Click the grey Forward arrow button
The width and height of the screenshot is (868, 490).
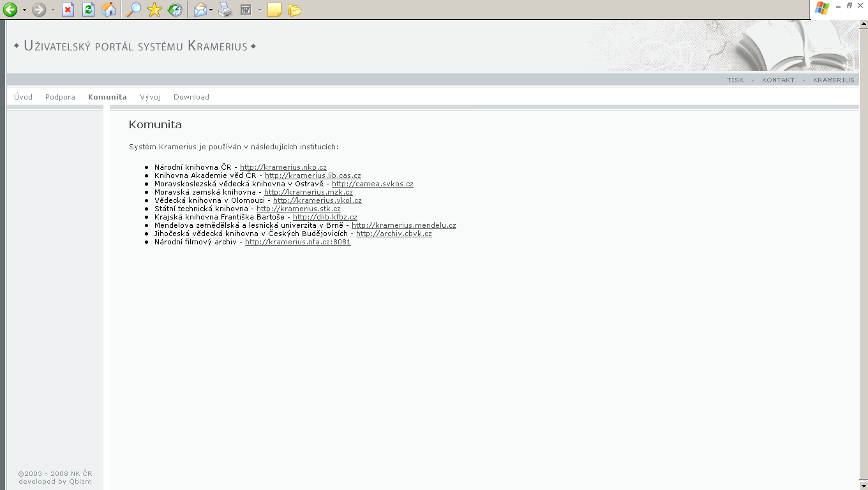[39, 10]
